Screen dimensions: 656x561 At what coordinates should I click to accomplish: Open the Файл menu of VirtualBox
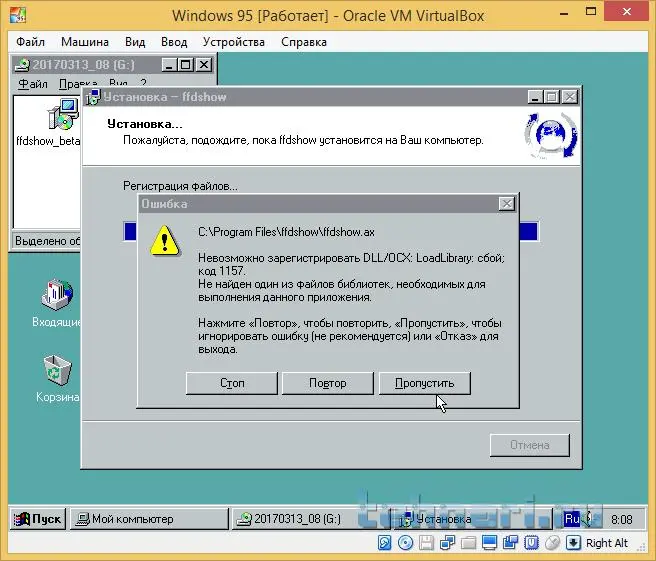tap(30, 42)
